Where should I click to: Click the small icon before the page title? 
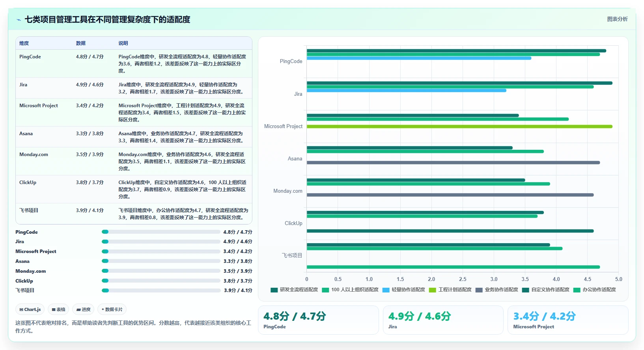click(19, 20)
